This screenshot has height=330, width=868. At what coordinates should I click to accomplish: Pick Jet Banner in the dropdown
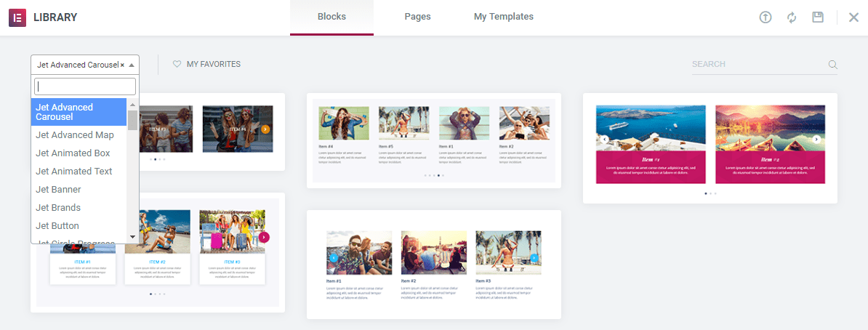click(x=58, y=189)
